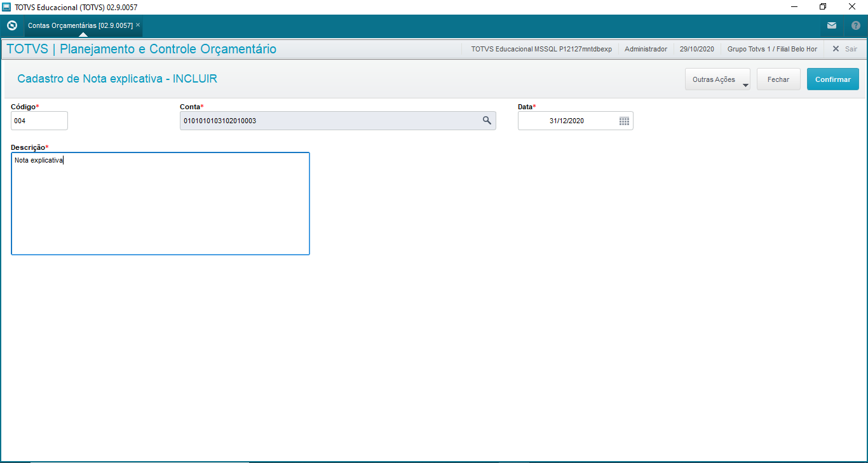Open the messages envelope icon
The height and width of the screenshot is (463, 868).
[x=832, y=26]
